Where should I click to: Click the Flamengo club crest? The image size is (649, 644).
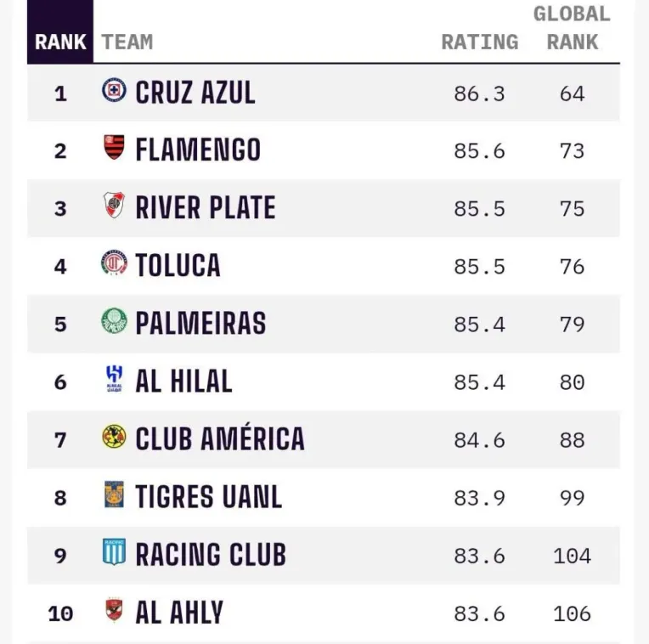114,148
